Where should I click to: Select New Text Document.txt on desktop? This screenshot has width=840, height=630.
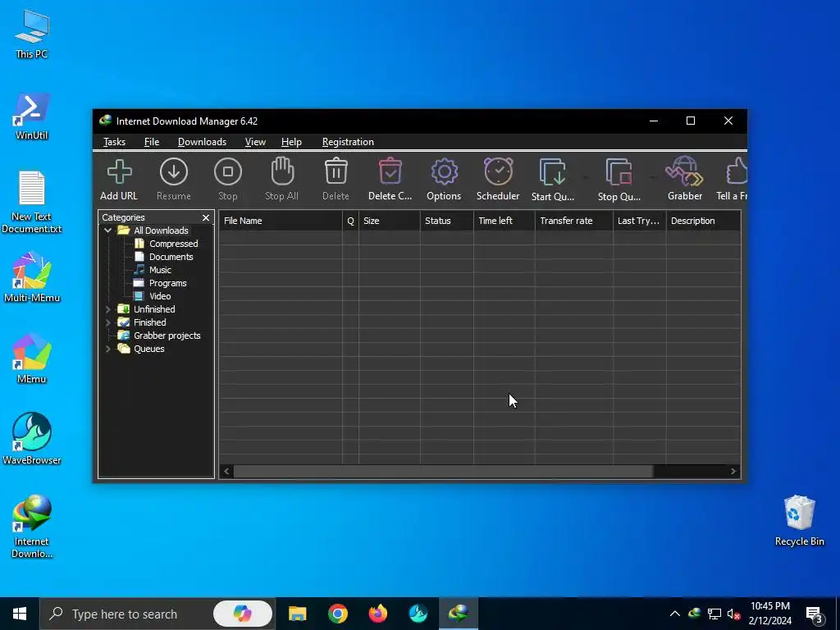[x=32, y=202]
